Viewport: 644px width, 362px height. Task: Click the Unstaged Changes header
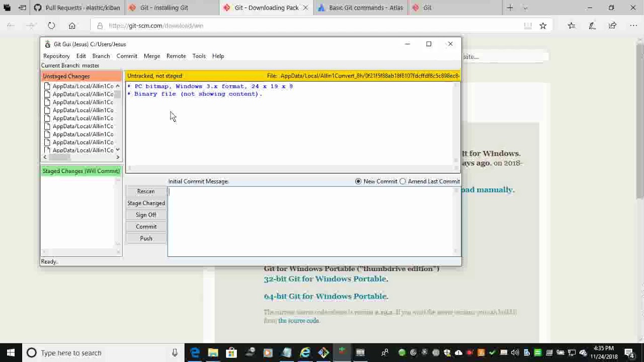82,76
